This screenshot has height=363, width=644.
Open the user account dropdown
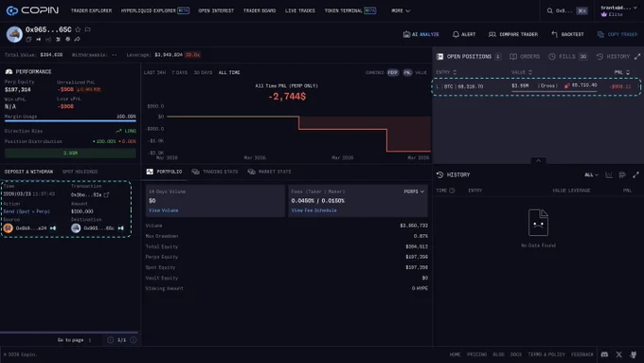pos(618,10)
